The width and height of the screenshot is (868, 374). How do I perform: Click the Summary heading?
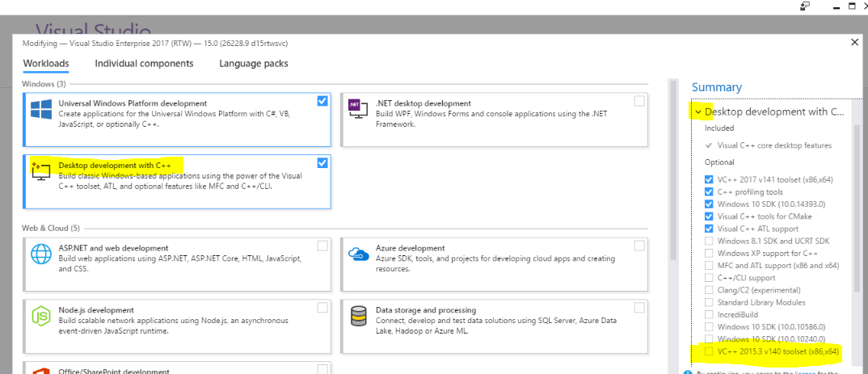(716, 87)
